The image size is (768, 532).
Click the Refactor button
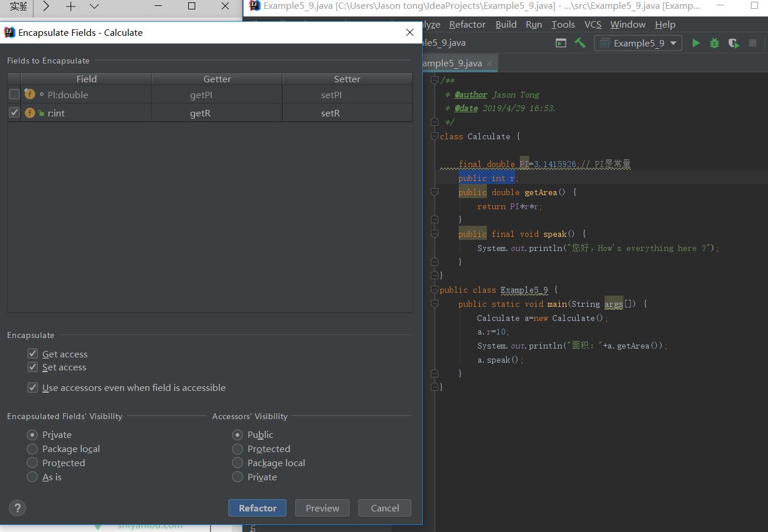257,508
